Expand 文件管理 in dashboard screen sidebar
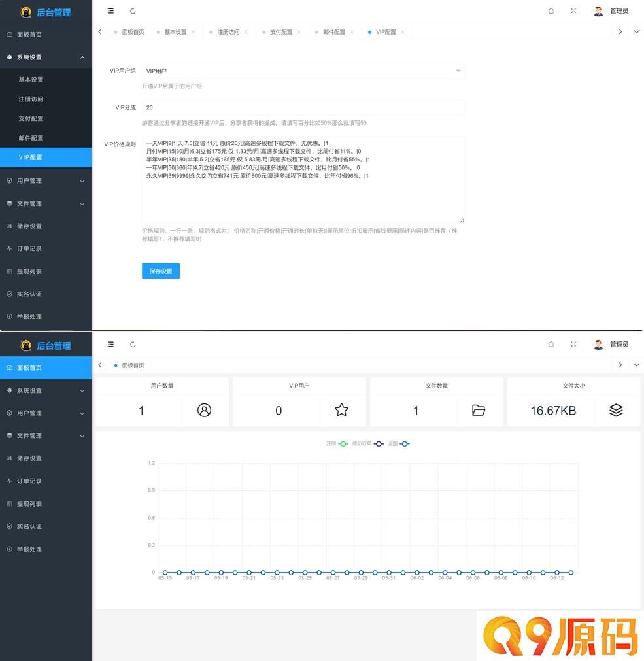This screenshot has height=661, width=644. click(46, 436)
